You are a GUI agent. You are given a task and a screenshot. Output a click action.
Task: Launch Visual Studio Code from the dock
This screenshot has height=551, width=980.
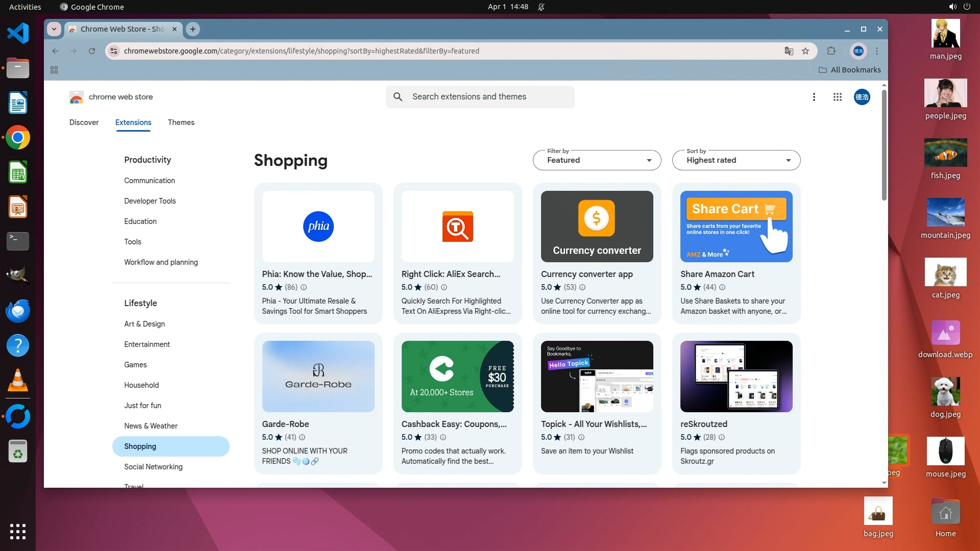pyautogui.click(x=18, y=34)
